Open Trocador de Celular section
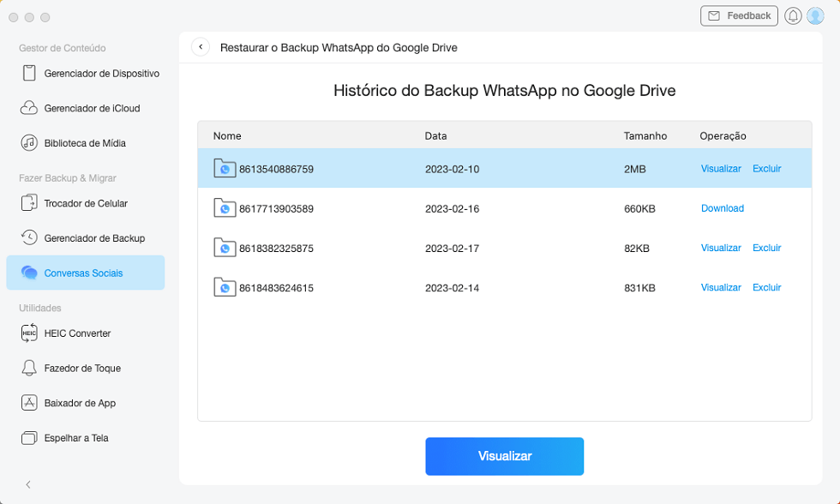 tap(86, 203)
